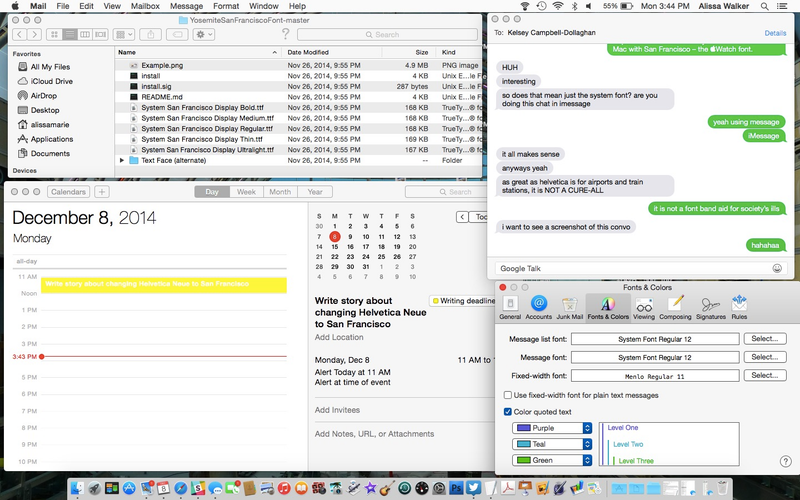800x500 pixels.
Task: Switch Finder to list view
Action: click(70, 34)
